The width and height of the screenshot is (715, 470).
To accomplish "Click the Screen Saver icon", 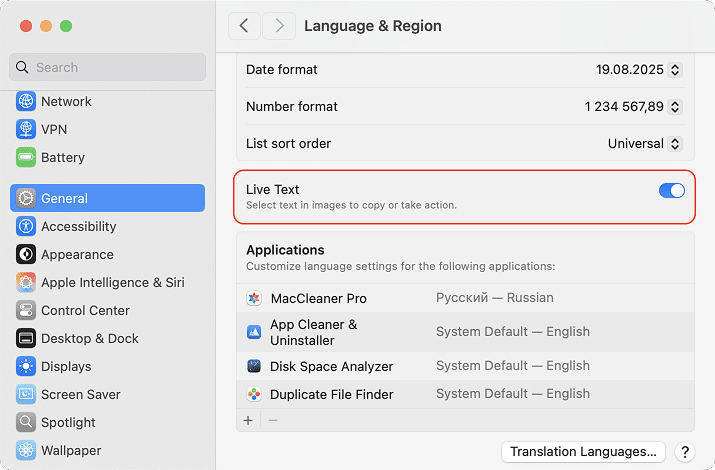I will point(26,395).
